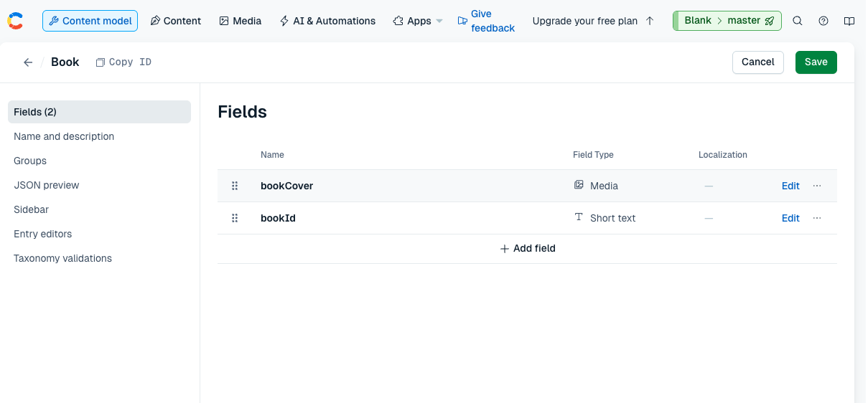Click the Contentful logo icon
The image size is (868, 403).
15,21
